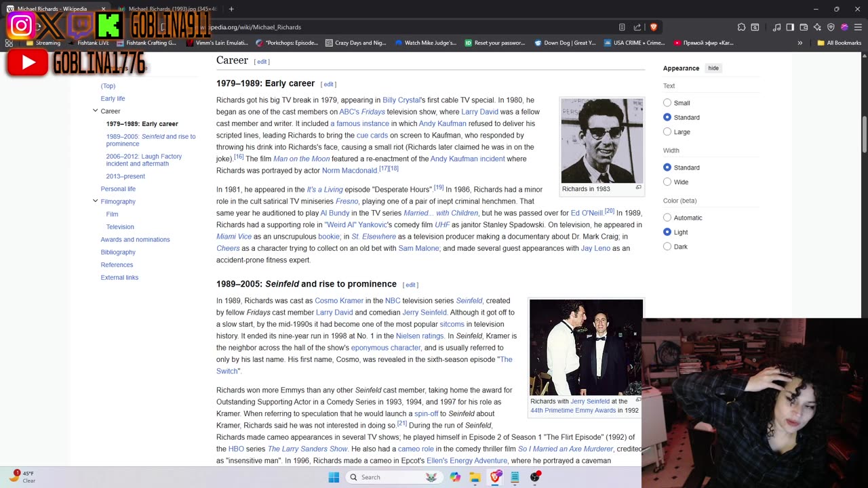Open the Leo AI sparkle icon
Screen dimensions: 868x488
(817, 27)
